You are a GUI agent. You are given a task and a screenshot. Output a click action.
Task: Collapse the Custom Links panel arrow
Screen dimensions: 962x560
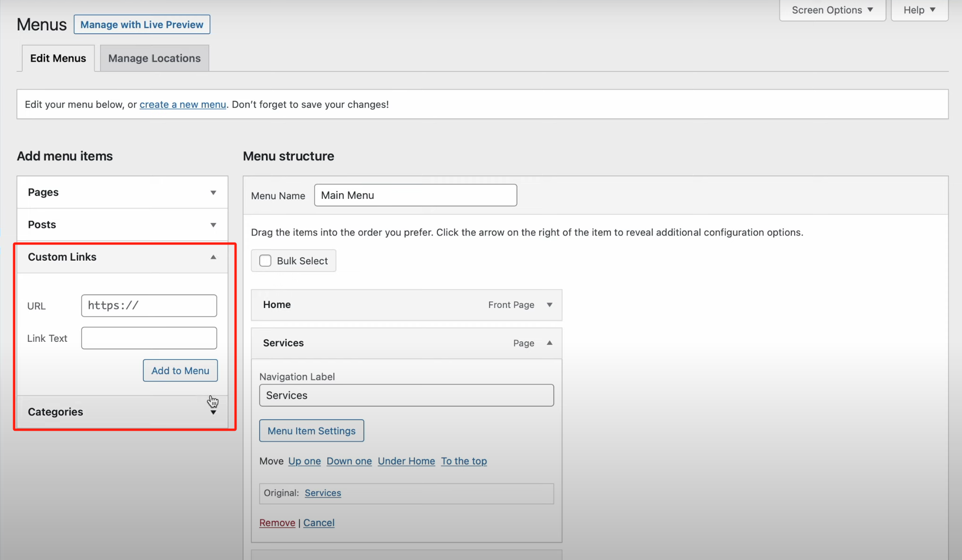[213, 257]
